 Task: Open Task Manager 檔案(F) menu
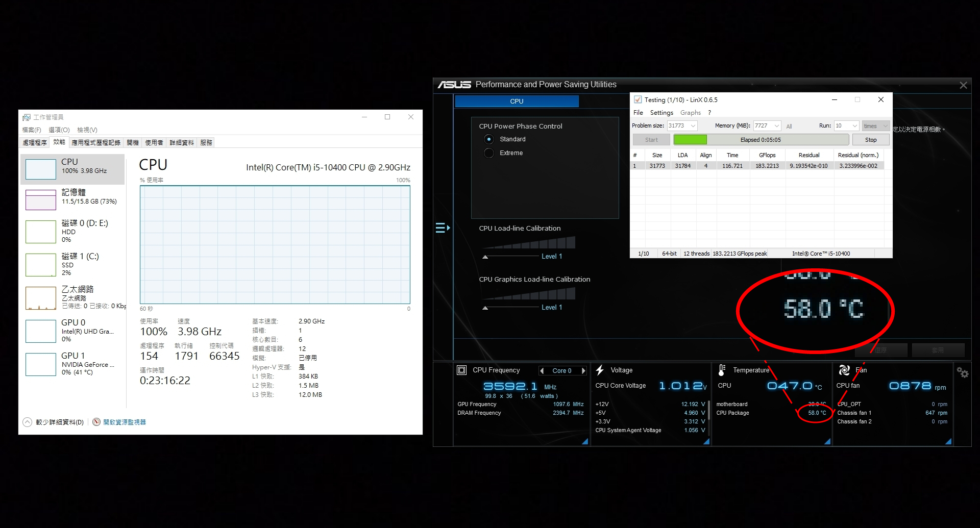[x=32, y=130]
